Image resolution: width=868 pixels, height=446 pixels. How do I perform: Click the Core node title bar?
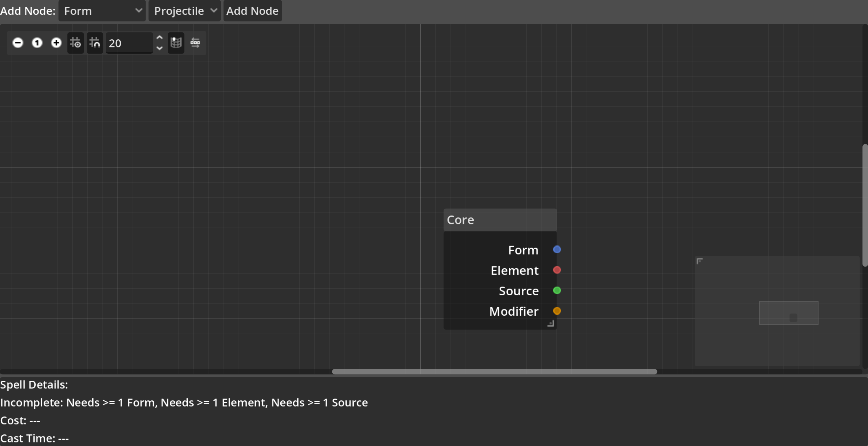(500, 220)
